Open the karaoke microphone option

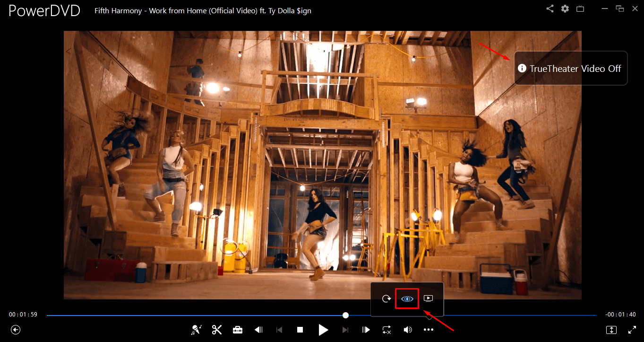(196, 330)
